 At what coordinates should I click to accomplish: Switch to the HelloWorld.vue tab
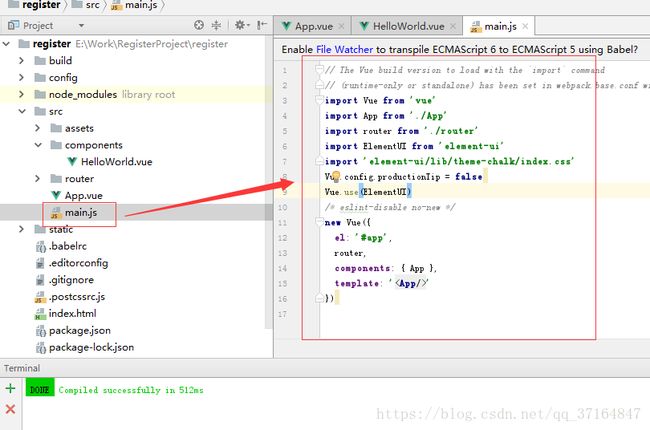408,26
